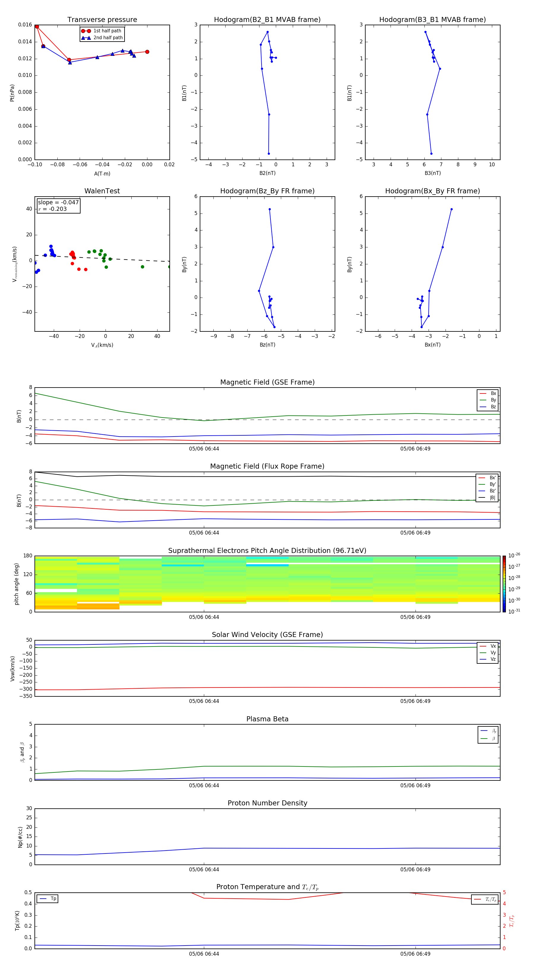Click the 'Np(#/cc)' y-axis label
The height and width of the screenshot is (980, 535).
pyautogui.click(x=20, y=837)
